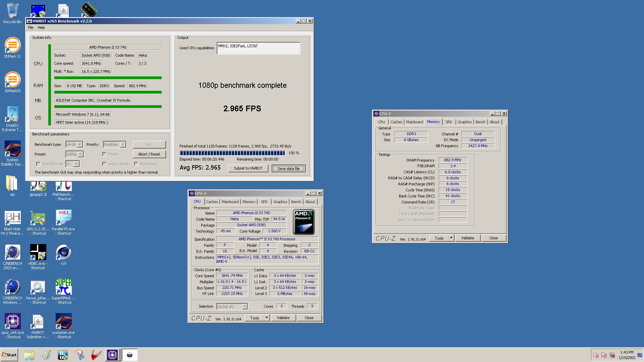Switch to HWBOT x265 taskbar button
The height and width of the screenshot is (362, 644).
130,355
